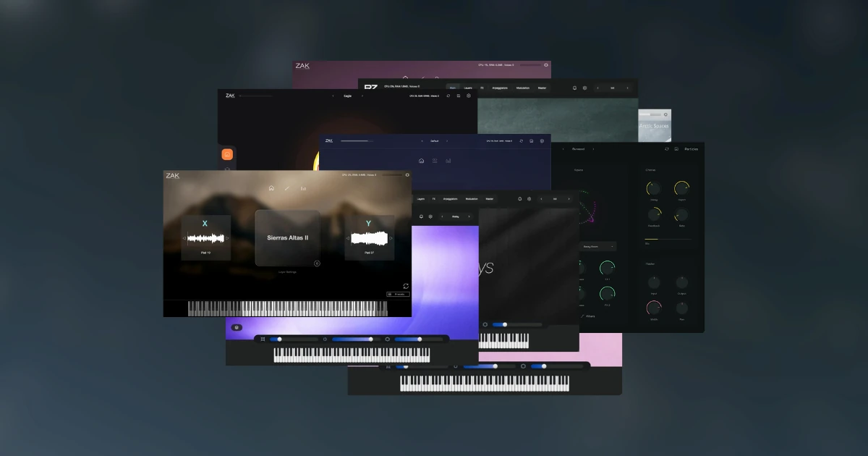Viewport: 868px width, 456px height.
Task: Click the orange home icon in sidebar
Action: (x=227, y=154)
